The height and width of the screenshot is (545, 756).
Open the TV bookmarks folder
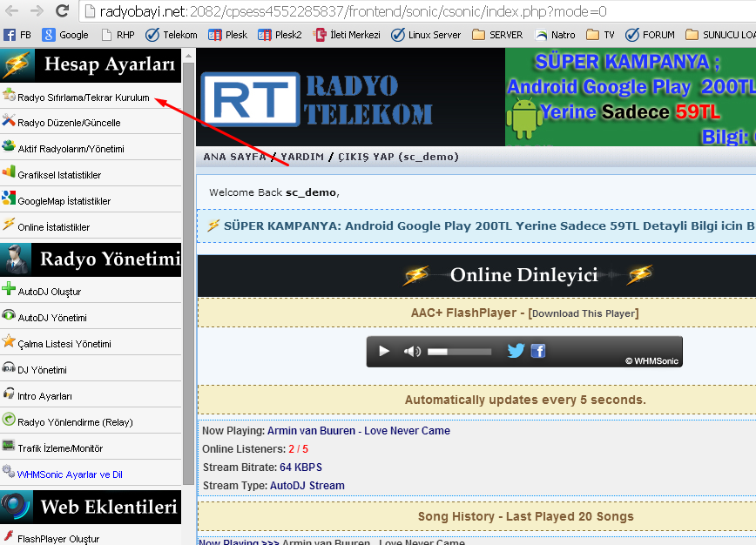pos(600,35)
